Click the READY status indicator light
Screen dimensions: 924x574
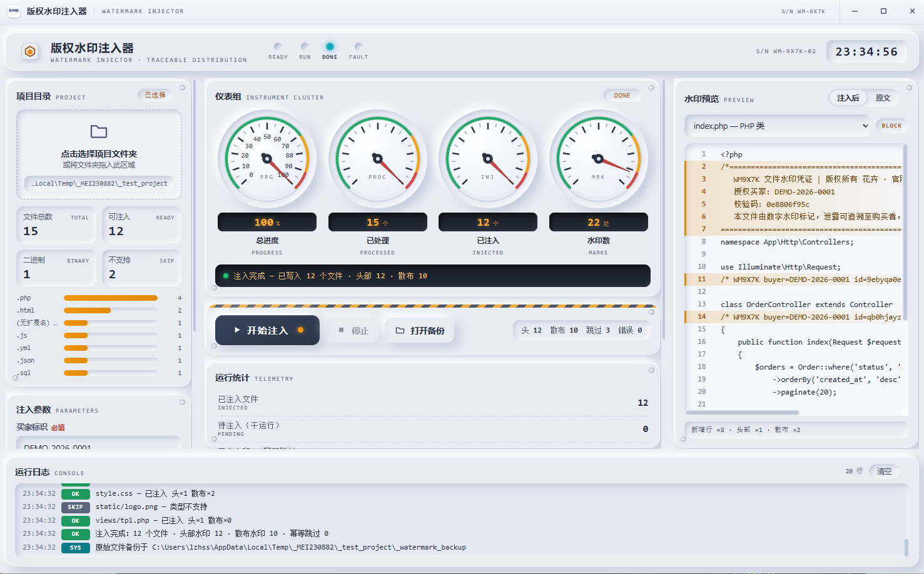[278, 46]
